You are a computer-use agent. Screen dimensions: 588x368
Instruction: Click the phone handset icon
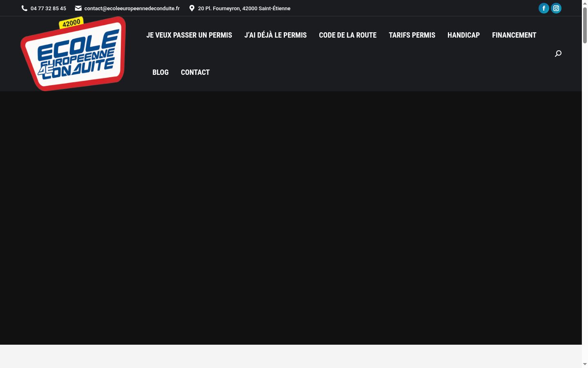24,8
